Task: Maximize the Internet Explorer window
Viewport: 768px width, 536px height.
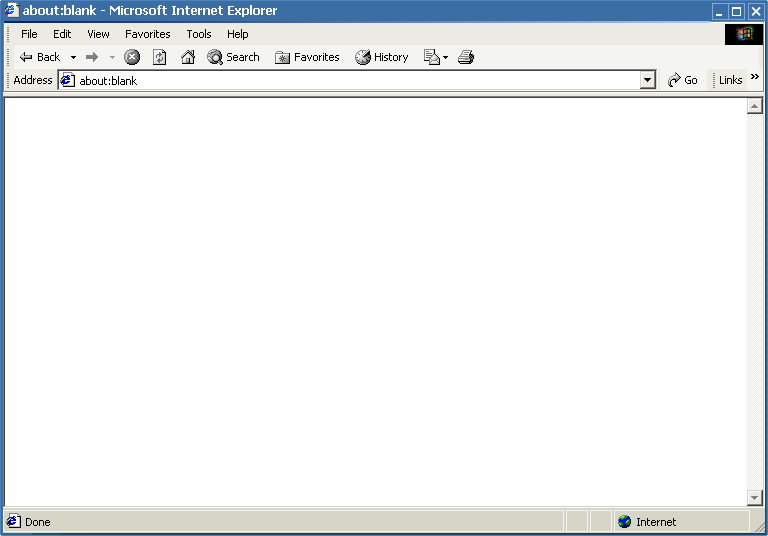Action: click(x=737, y=11)
